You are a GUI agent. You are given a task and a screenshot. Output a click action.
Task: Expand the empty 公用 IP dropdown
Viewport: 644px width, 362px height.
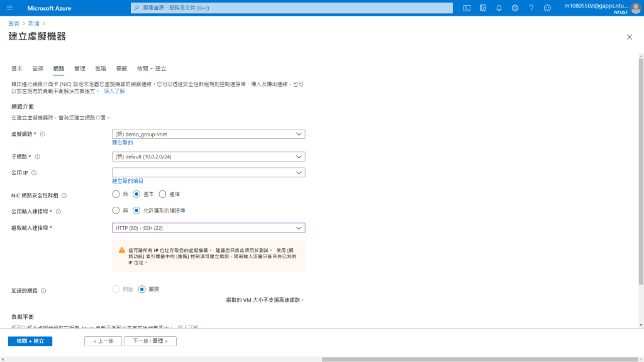tap(208, 173)
